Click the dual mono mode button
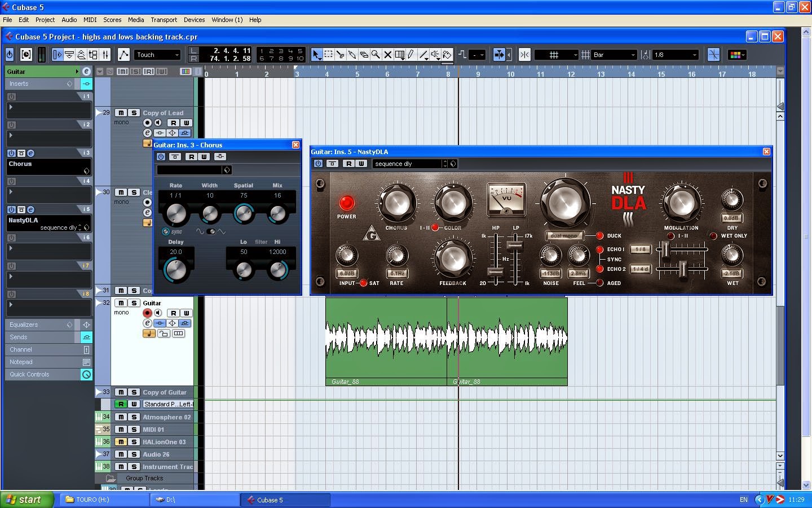The image size is (812, 508). [564, 236]
